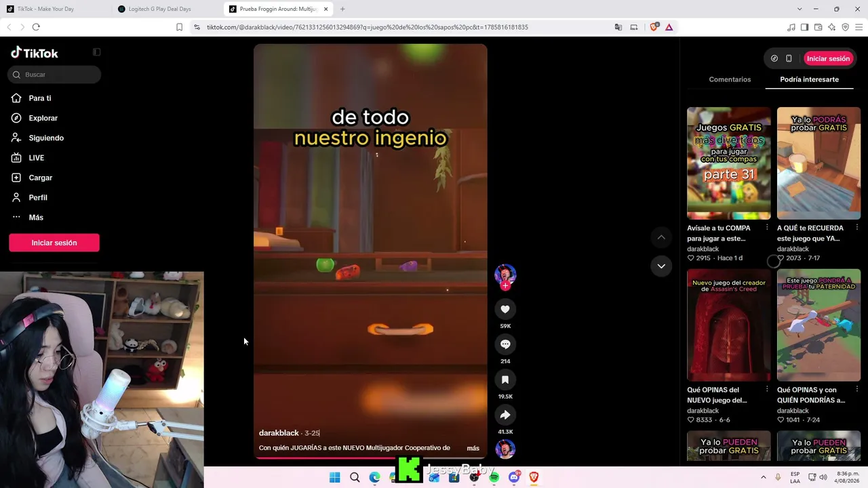The image size is (868, 488).
Task: Open the Brave main hamburger menu
Action: click(x=859, y=27)
